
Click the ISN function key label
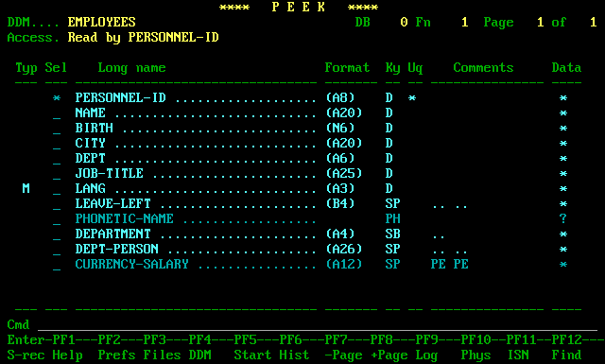click(x=517, y=355)
